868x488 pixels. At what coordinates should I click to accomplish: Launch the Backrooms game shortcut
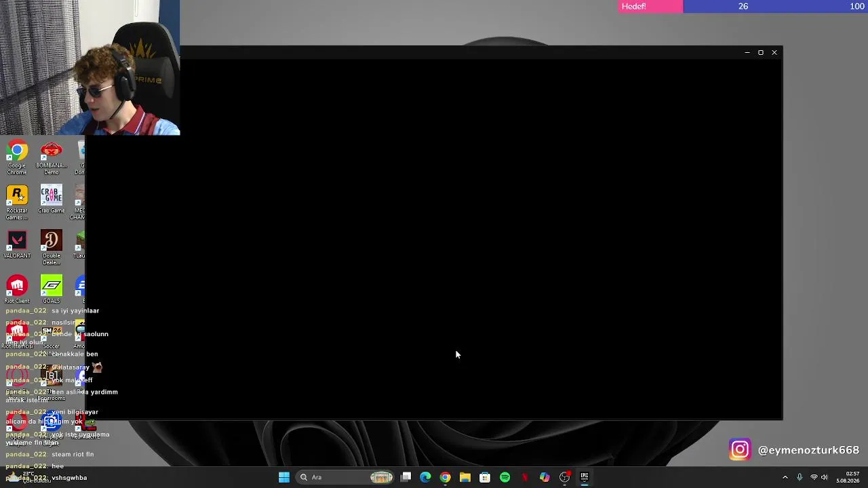tap(52, 383)
